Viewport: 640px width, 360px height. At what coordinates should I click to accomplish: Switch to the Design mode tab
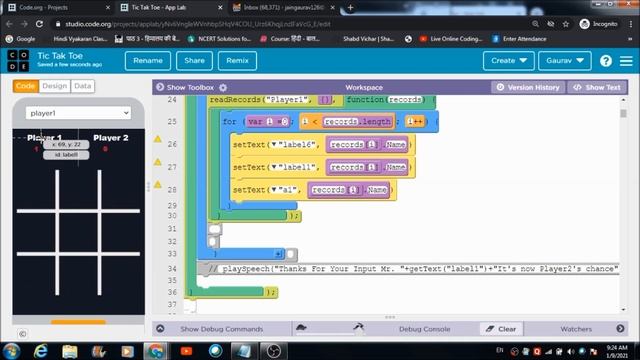55,86
